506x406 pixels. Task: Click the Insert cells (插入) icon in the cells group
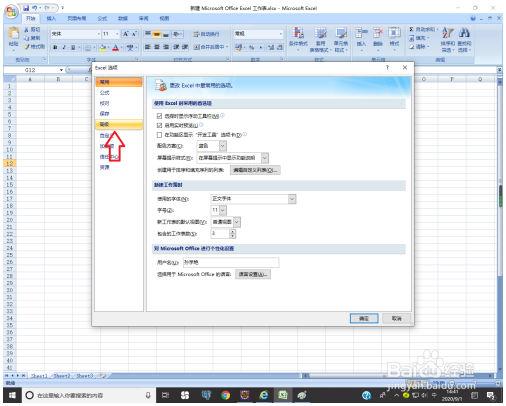point(361,33)
